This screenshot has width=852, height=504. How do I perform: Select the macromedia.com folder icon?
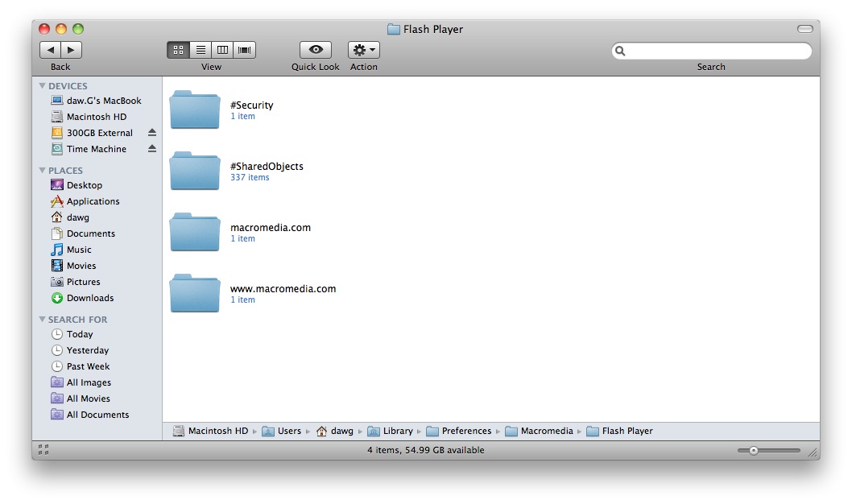click(x=195, y=233)
